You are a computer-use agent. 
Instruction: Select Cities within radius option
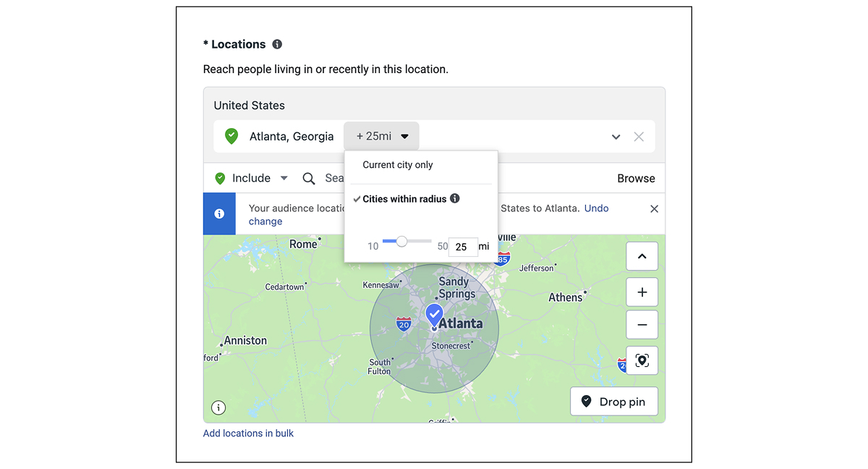pos(404,199)
